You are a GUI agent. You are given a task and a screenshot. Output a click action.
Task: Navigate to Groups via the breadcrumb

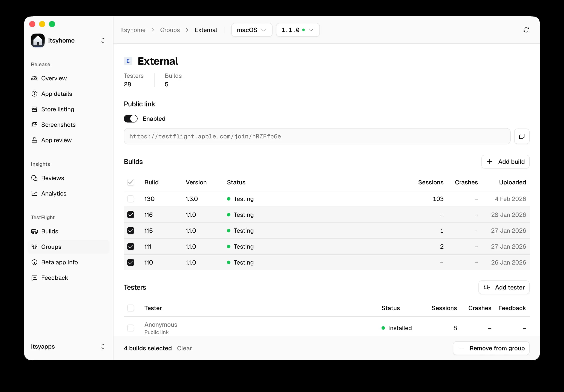tap(170, 30)
